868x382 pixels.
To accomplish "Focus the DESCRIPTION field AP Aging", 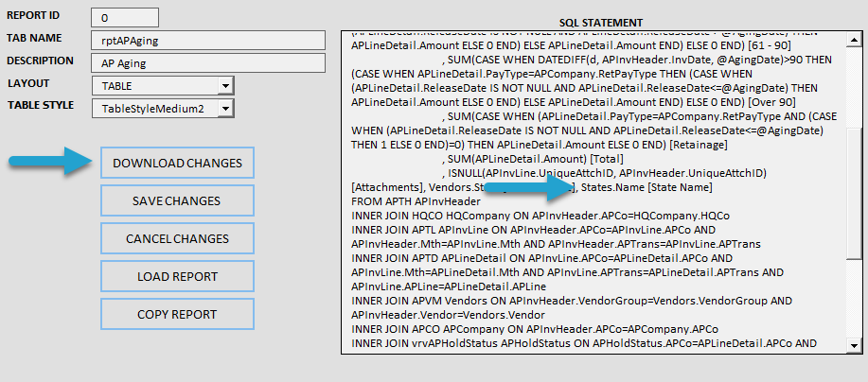I will pyautogui.click(x=208, y=63).
